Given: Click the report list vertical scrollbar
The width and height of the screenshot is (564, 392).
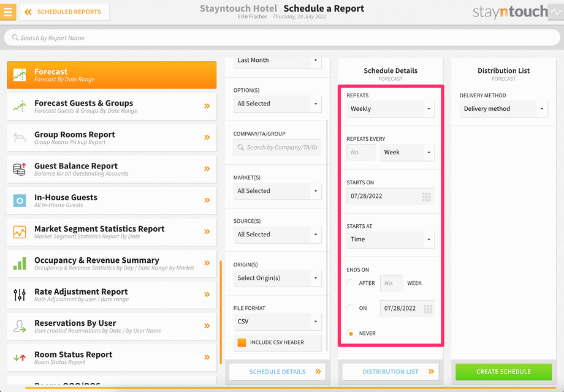Looking at the screenshot, I should pyautogui.click(x=221, y=312).
